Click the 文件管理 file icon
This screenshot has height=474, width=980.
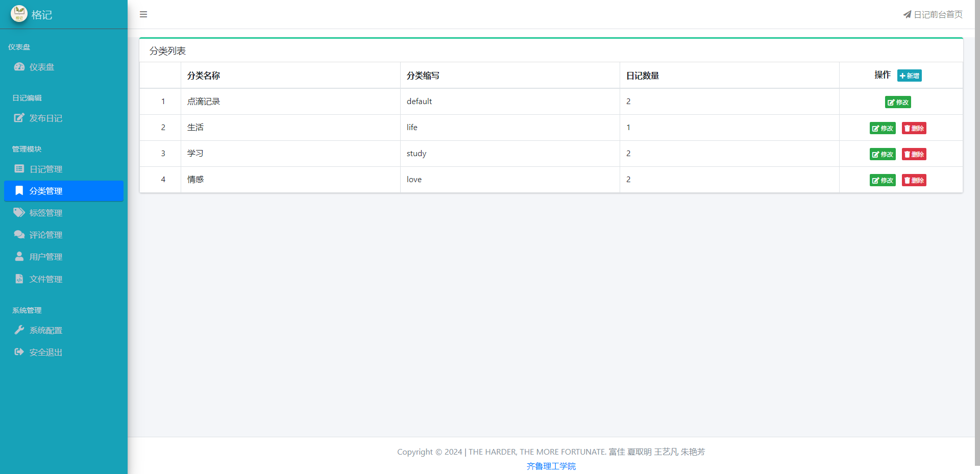click(19, 279)
